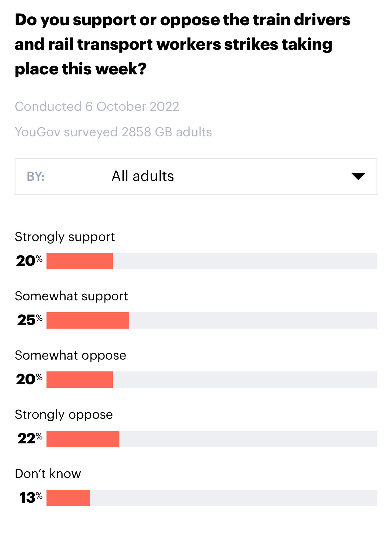Select the Strongly support label

[x=65, y=237]
